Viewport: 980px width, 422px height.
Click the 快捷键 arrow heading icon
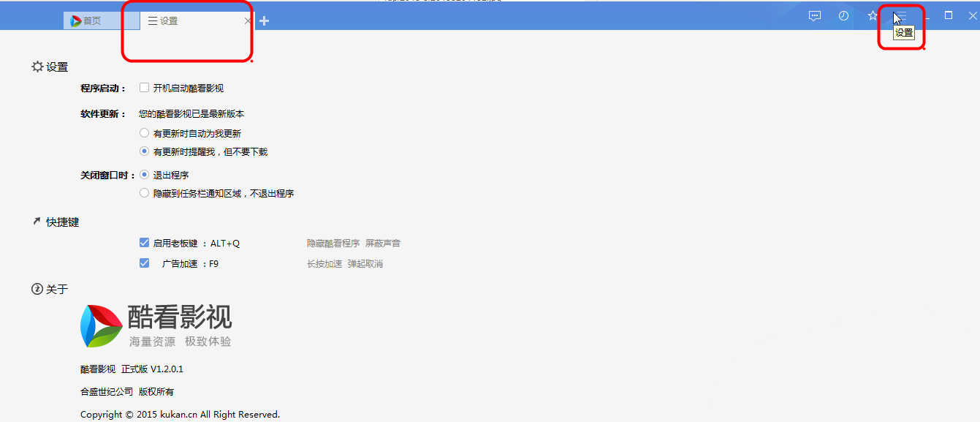tap(37, 221)
